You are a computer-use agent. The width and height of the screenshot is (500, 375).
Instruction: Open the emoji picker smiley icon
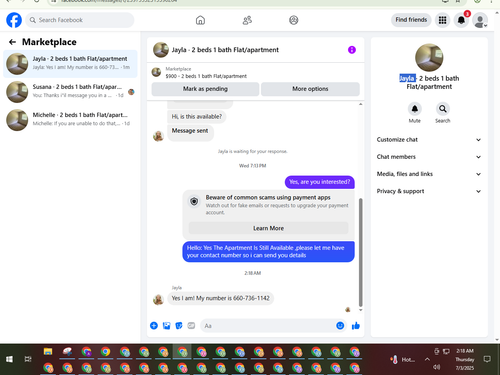[x=340, y=326]
